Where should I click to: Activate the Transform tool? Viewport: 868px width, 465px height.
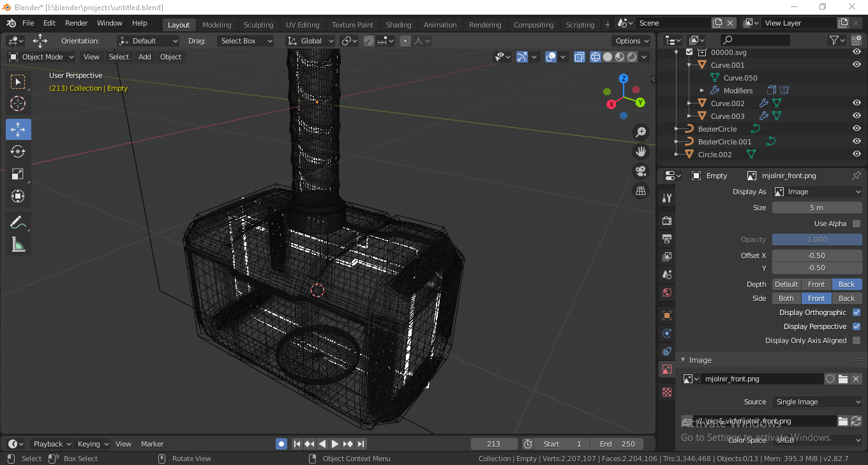[x=19, y=196]
